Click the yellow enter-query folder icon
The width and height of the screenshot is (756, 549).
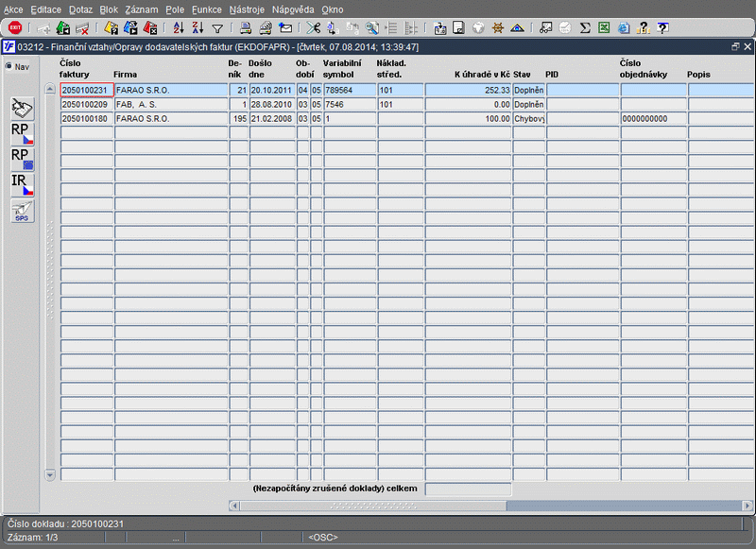pos(112,28)
